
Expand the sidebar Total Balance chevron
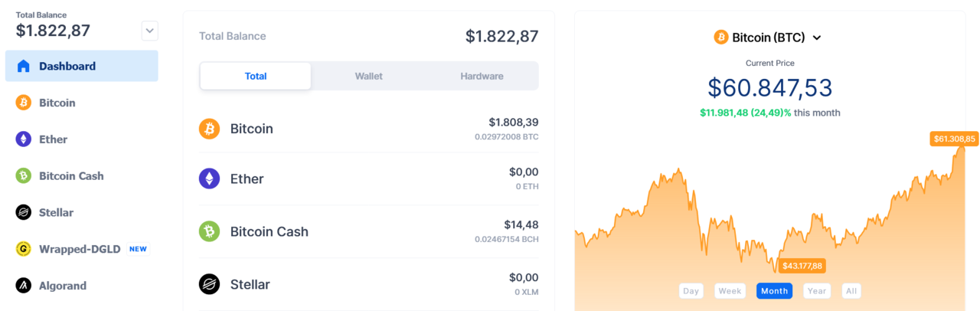(x=150, y=31)
